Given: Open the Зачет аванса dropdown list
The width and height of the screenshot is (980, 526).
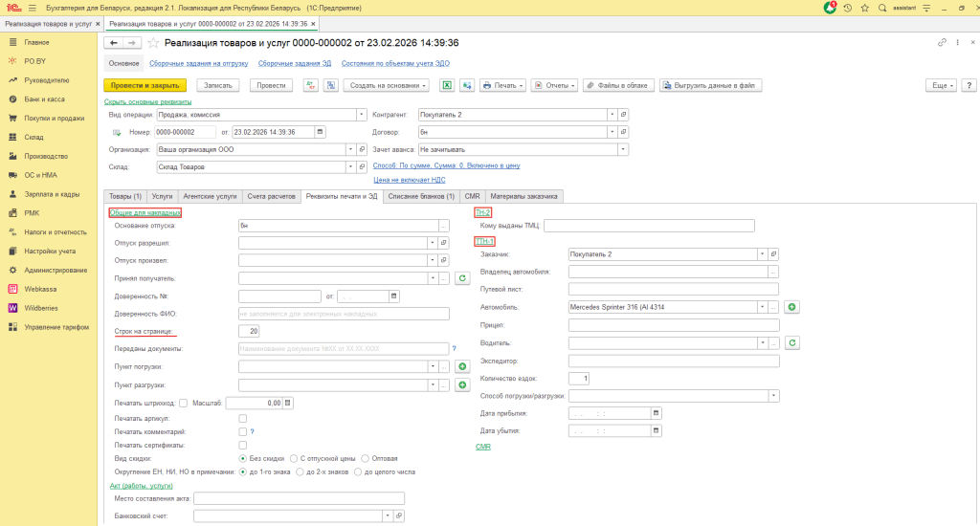Looking at the screenshot, I should click(x=623, y=149).
